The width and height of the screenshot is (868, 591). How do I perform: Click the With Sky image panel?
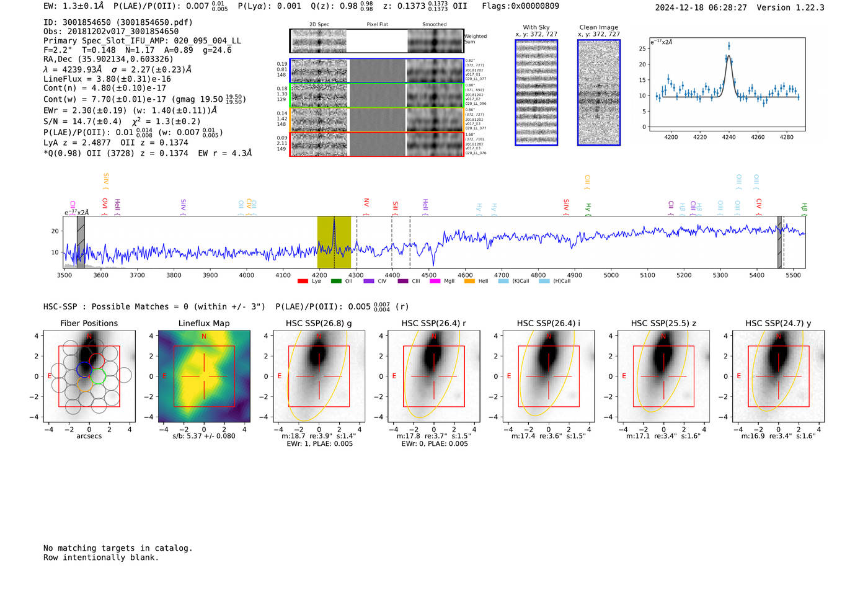(x=536, y=92)
